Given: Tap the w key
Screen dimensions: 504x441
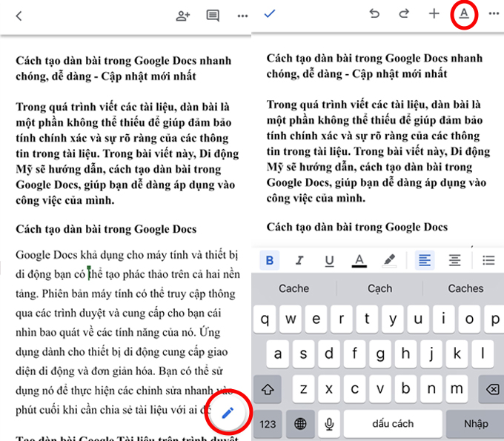Looking at the screenshot, I should click(x=291, y=319).
